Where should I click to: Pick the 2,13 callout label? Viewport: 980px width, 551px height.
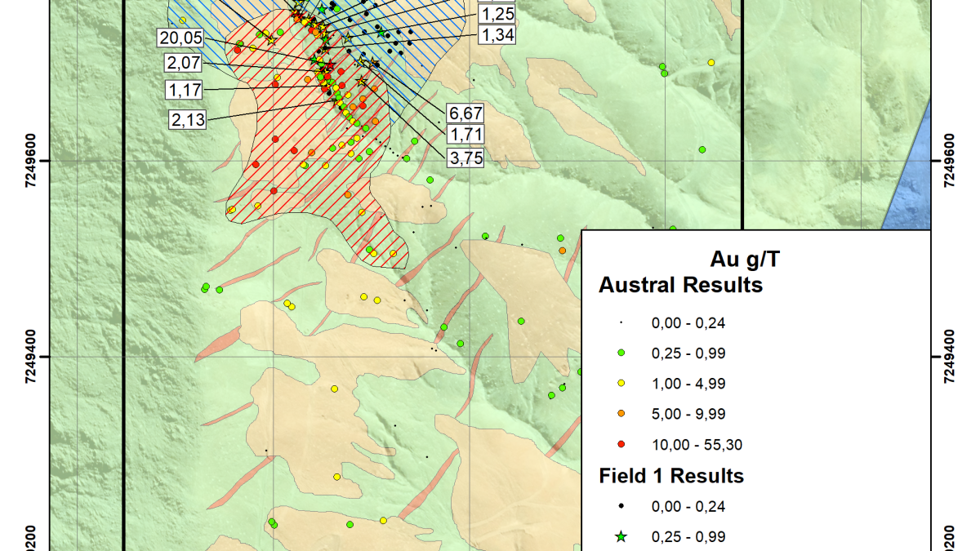(187, 119)
